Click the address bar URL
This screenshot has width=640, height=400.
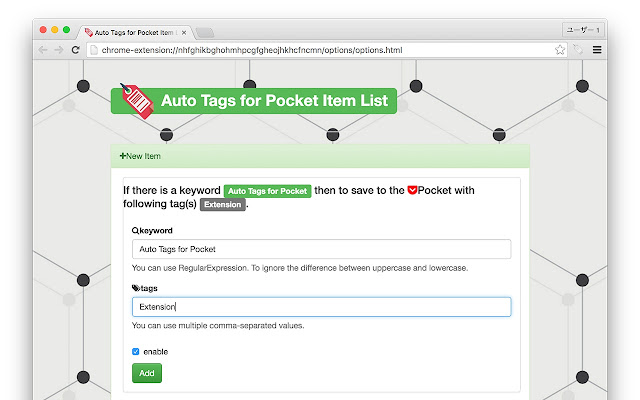tap(252, 50)
